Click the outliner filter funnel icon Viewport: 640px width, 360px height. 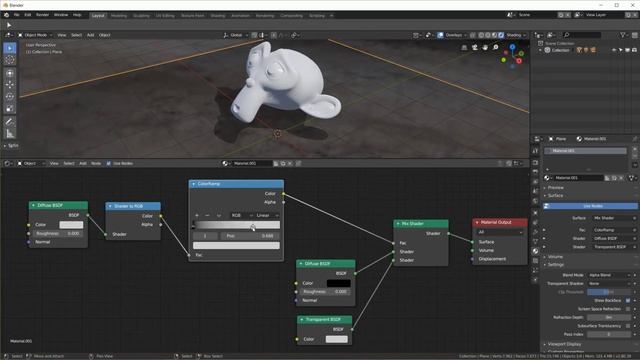[623, 35]
